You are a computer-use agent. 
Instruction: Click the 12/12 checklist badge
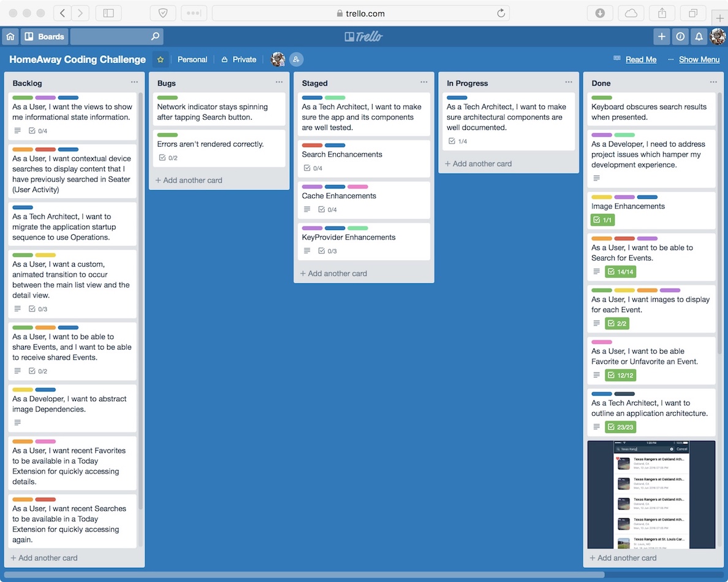(x=621, y=375)
